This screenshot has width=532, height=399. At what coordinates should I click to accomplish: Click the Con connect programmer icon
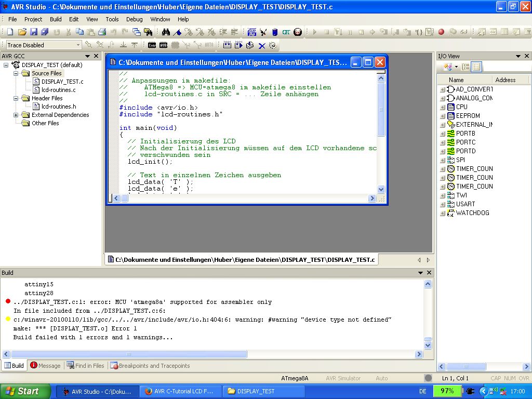click(x=152, y=45)
